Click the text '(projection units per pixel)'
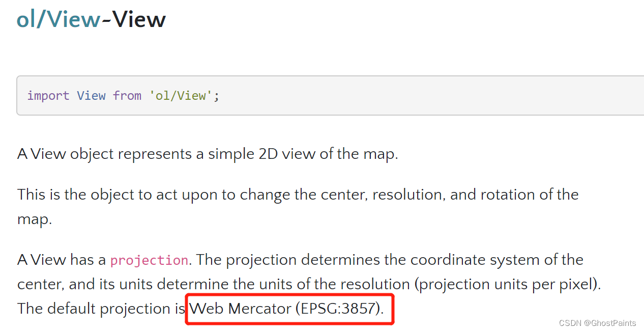This screenshot has height=331, width=644. 505,284
